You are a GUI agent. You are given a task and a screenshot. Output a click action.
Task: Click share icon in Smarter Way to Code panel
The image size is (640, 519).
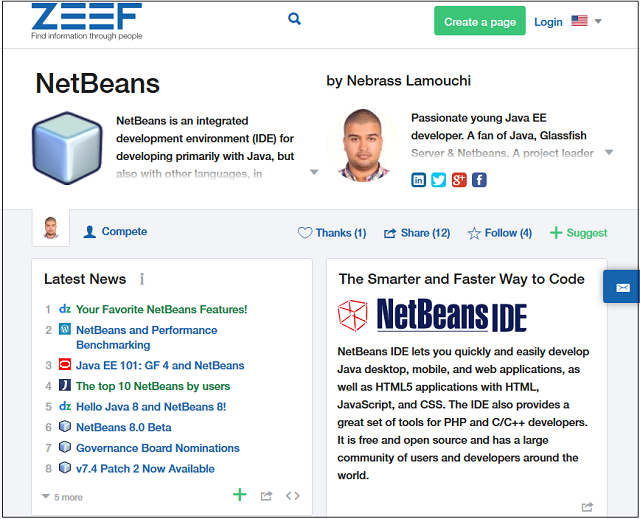point(587,507)
